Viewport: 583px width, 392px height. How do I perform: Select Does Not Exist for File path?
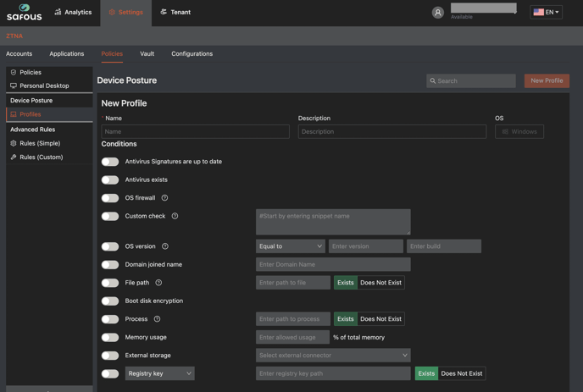(380, 283)
